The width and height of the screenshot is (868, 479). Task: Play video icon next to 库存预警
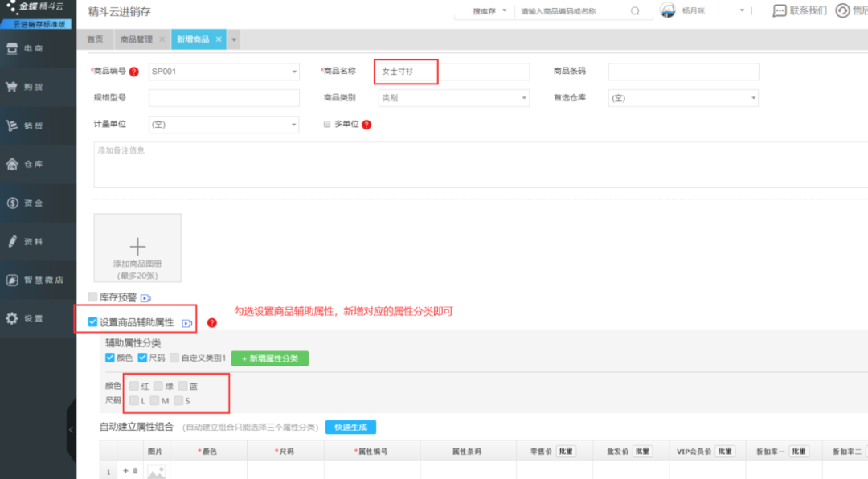[x=145, y=298]
